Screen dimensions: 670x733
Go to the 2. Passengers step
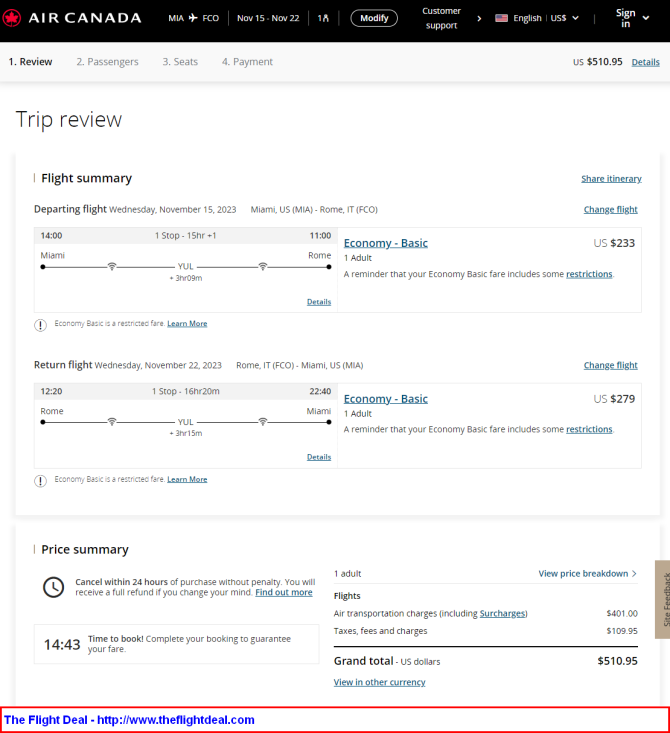click(x=108, y=62)
